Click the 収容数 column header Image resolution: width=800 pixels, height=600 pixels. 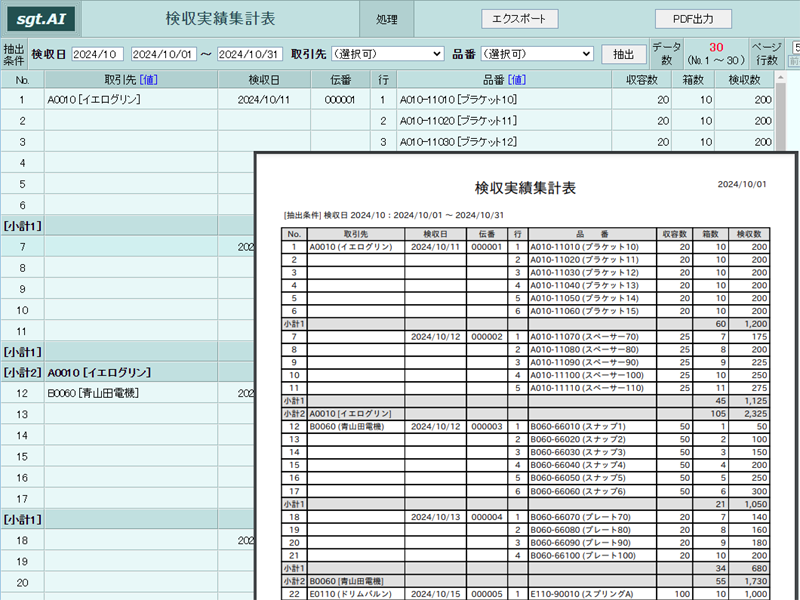tap(642, 80)
